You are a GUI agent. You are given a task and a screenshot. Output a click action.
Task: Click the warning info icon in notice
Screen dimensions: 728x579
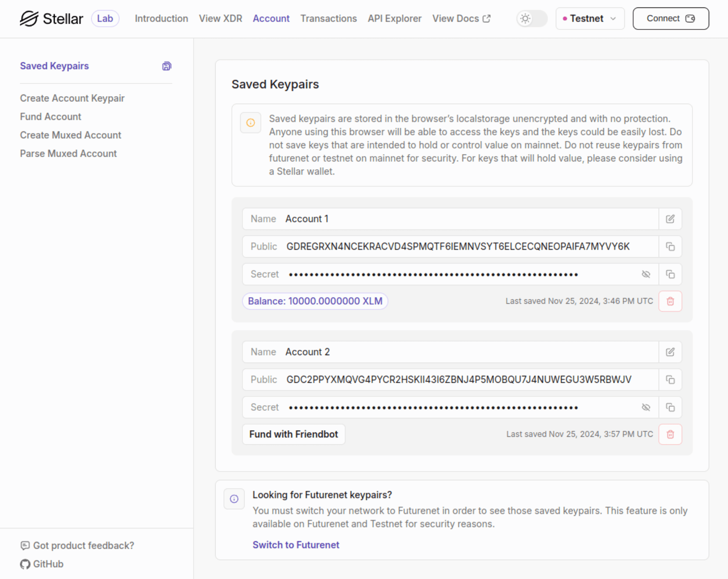tap(250, 122)
